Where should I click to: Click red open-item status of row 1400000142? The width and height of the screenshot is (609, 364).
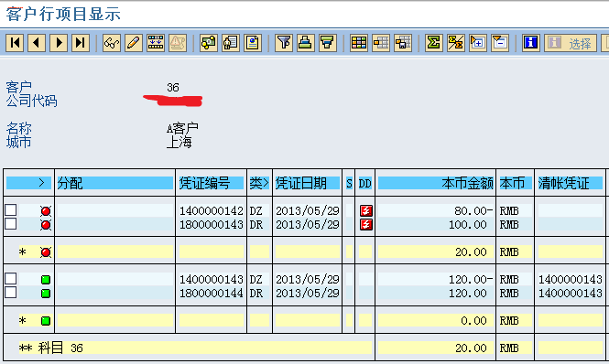(46, 211)
